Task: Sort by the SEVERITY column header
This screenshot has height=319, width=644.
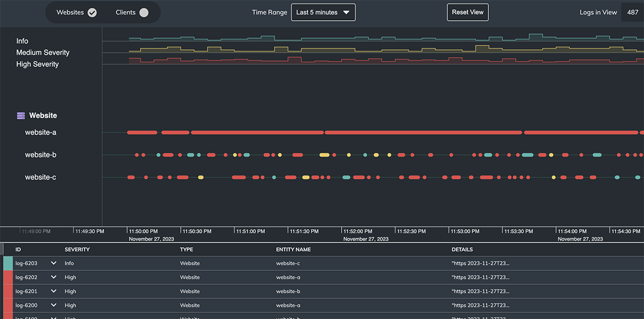Action: (77, 249)
